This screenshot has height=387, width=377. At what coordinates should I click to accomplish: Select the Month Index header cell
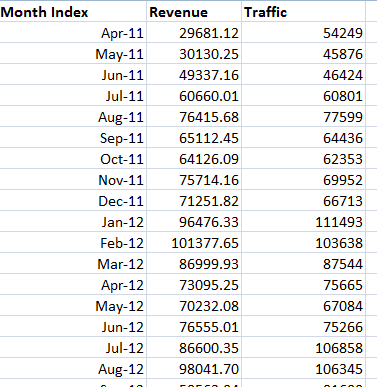click(73, 12)
